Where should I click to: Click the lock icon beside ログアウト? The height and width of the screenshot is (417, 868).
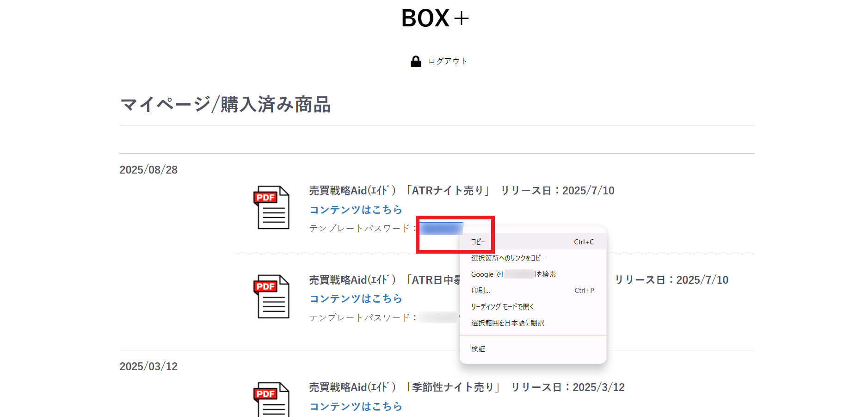(x=416, y=62)
